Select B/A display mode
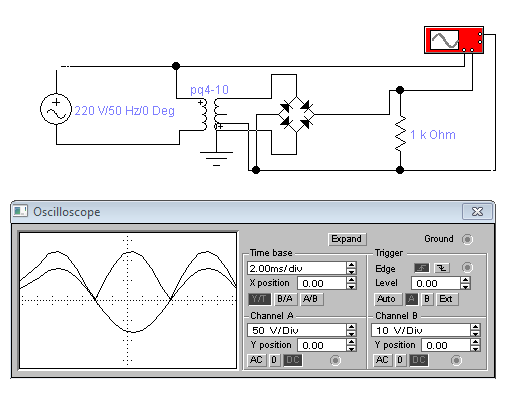Viewport: 522px width, 400px height. [x=285, y=299]
